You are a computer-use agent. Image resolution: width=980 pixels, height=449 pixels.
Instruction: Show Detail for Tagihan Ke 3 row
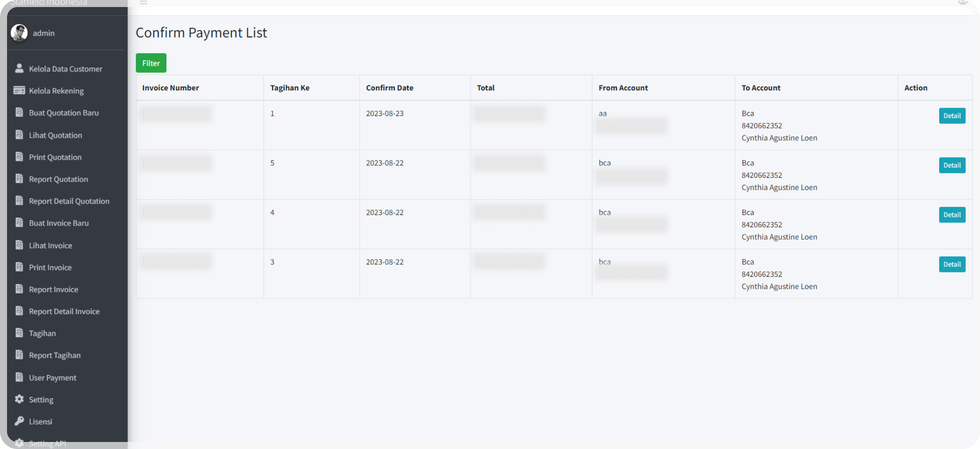tap(951, 265)
